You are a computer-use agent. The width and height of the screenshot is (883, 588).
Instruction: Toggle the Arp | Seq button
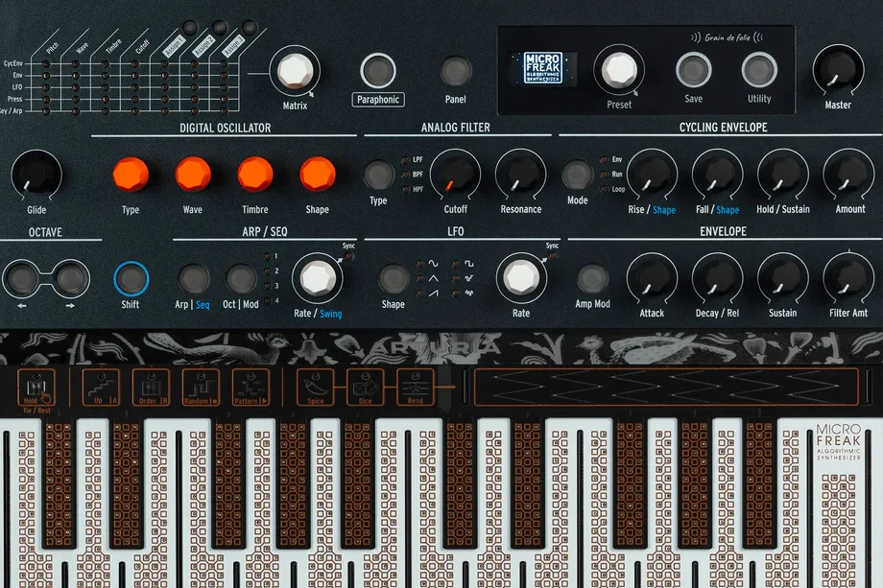pos(193,279)
